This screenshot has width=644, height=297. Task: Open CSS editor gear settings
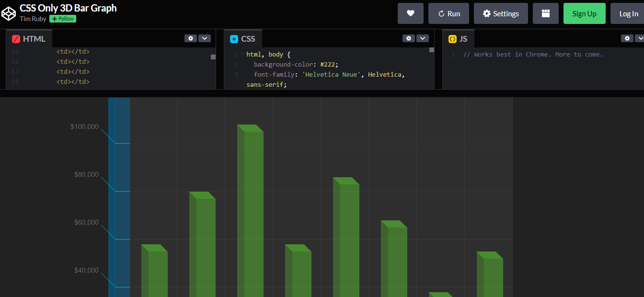point(409,38)
